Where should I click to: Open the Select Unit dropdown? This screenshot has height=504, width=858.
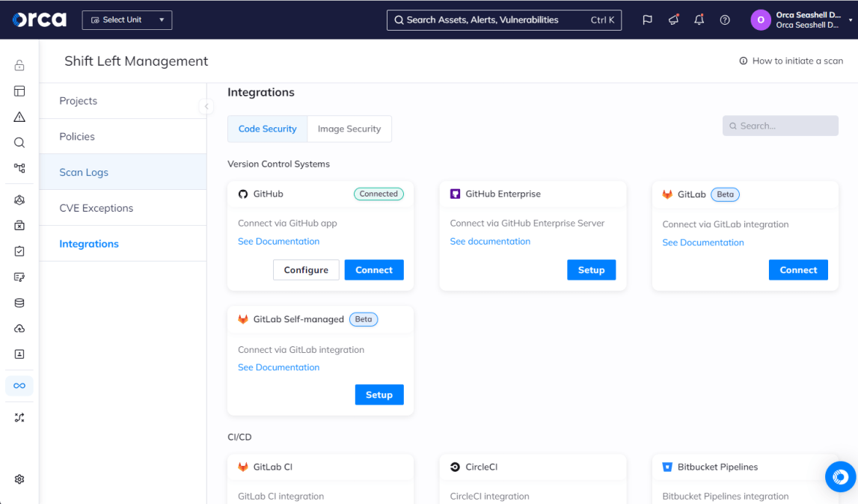tap(127, 19)
